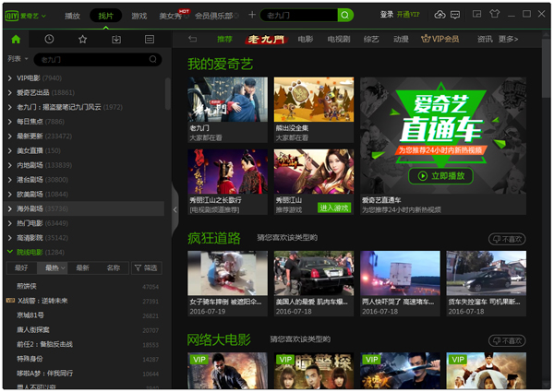Click VIP会员 crown tab
The height and width of the screenshot is (392, 554).
coord(440,39)
